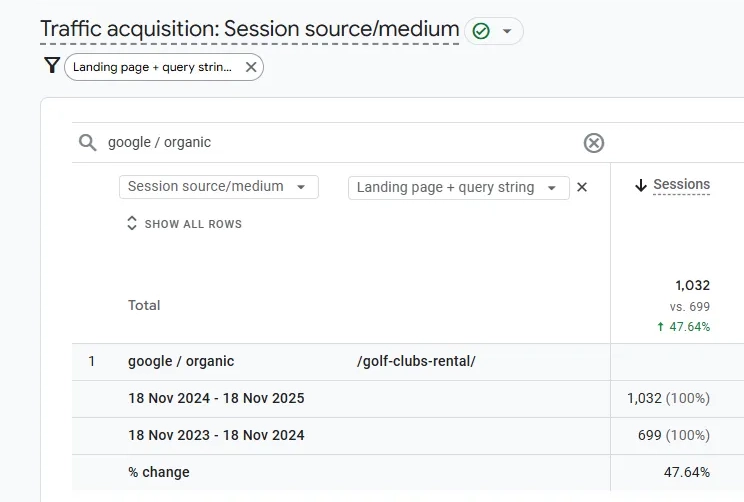Click the down arrow sort icon by Sessions
This screenshot has width=744, height=502.
641,186
